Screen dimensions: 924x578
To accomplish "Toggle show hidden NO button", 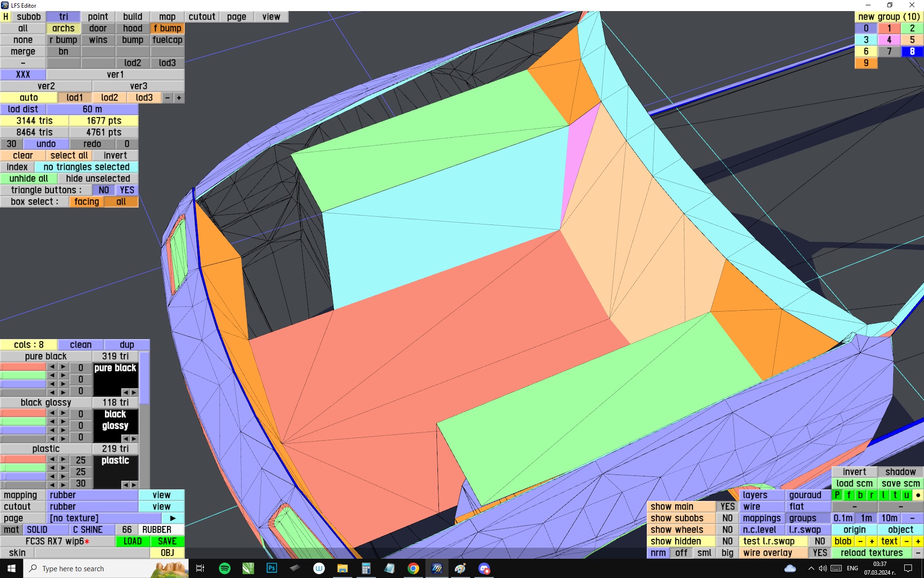I will [727, 541].
